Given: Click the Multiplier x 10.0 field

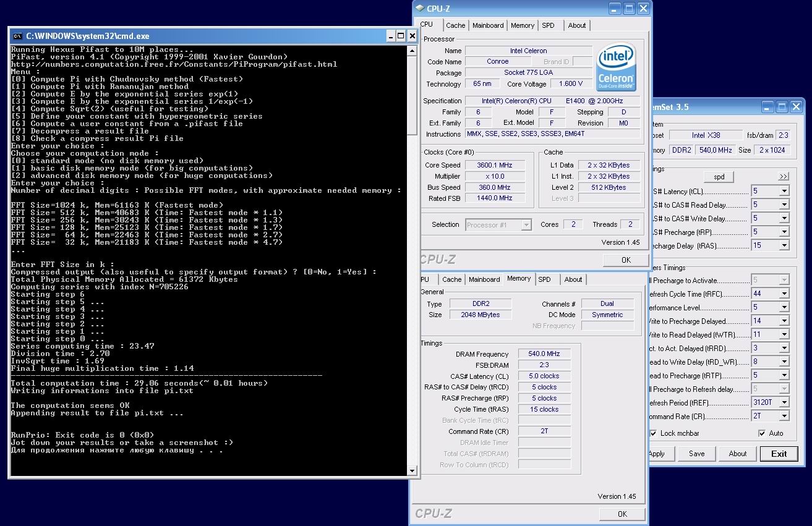Looking at the screenshot, I should point(494,176).
